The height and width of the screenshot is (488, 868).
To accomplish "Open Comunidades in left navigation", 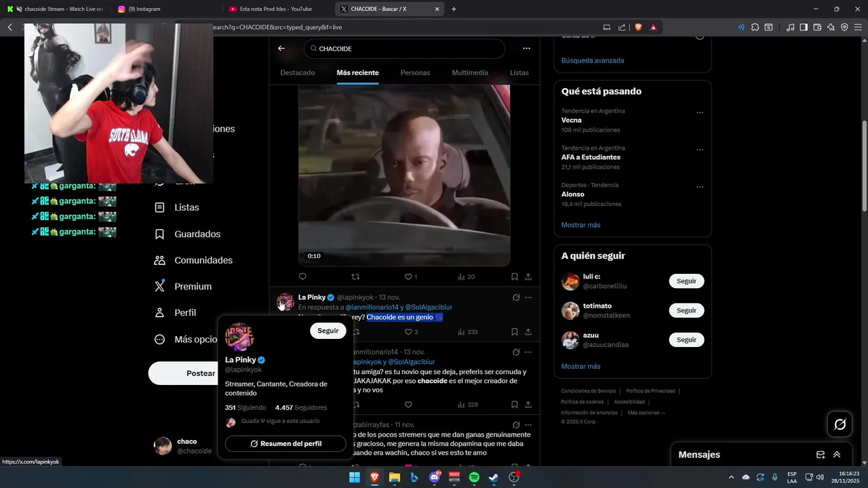I will (194, 260).
